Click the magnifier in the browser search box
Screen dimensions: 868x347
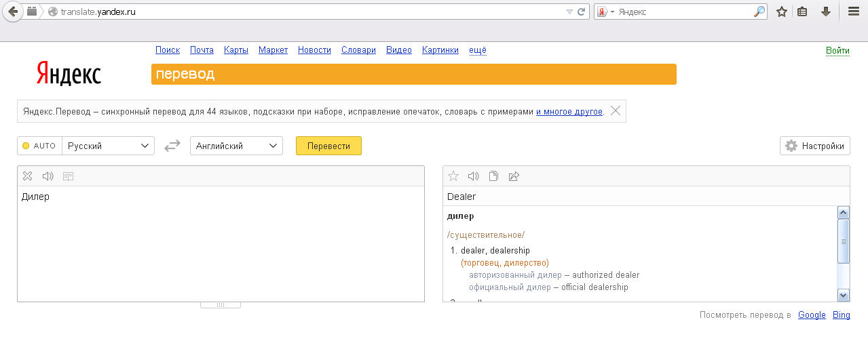point(759,12)
